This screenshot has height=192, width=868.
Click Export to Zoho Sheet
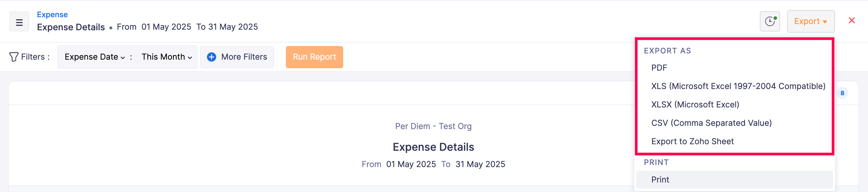click(692, 141)
